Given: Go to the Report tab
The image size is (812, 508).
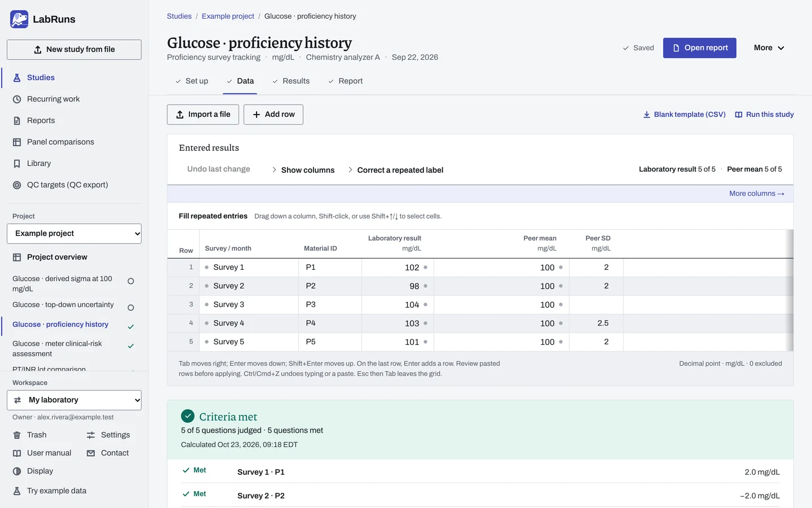Looking at the screenshot, I should coord(345,81).
